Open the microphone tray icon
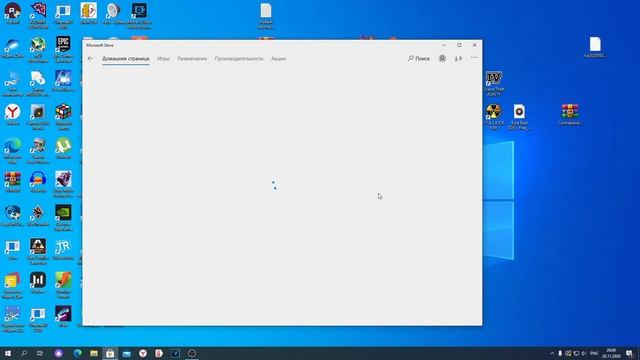The image size is (640, 360). pos(560,353)
